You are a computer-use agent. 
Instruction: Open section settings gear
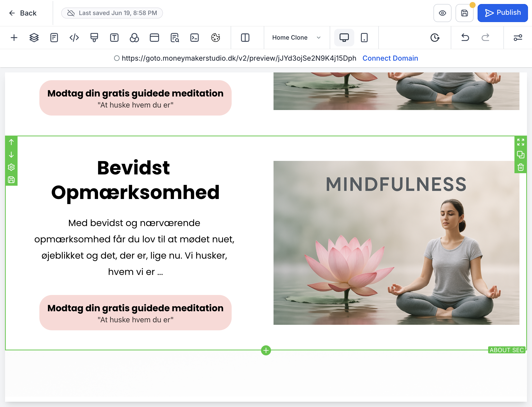click(x=11, y=167)
